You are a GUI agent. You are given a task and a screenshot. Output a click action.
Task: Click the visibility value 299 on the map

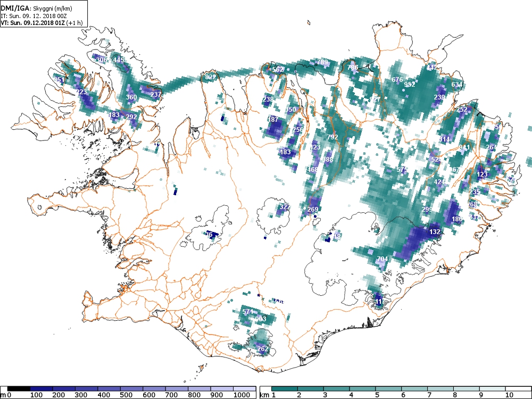(427, 209)
